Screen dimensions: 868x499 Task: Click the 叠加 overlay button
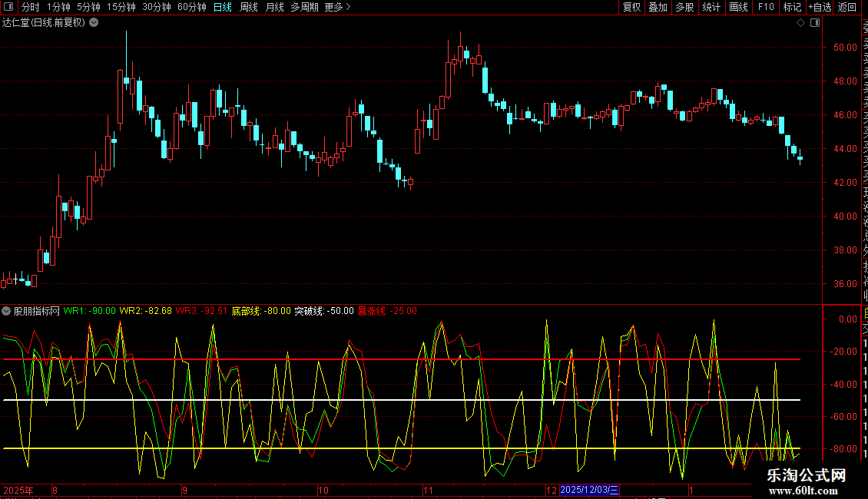pos(658,7)
